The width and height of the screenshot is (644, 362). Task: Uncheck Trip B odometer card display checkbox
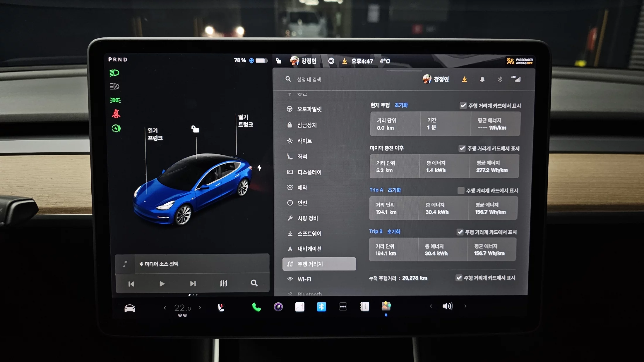460,232
